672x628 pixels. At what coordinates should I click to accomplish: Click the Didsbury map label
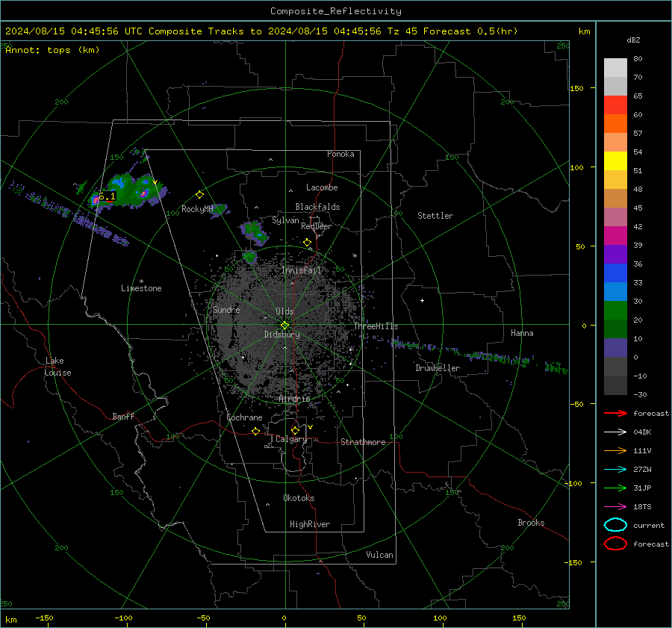[281, 335]
